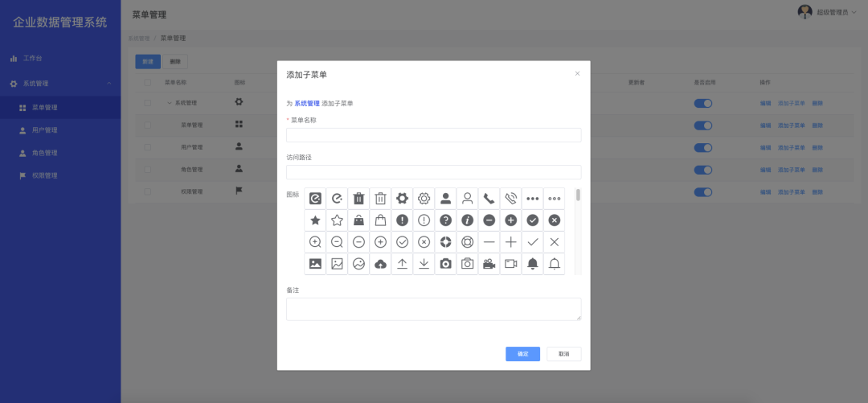Select the solid trash can icon
This screenshot has height=403, width=868.
(358, 199)
